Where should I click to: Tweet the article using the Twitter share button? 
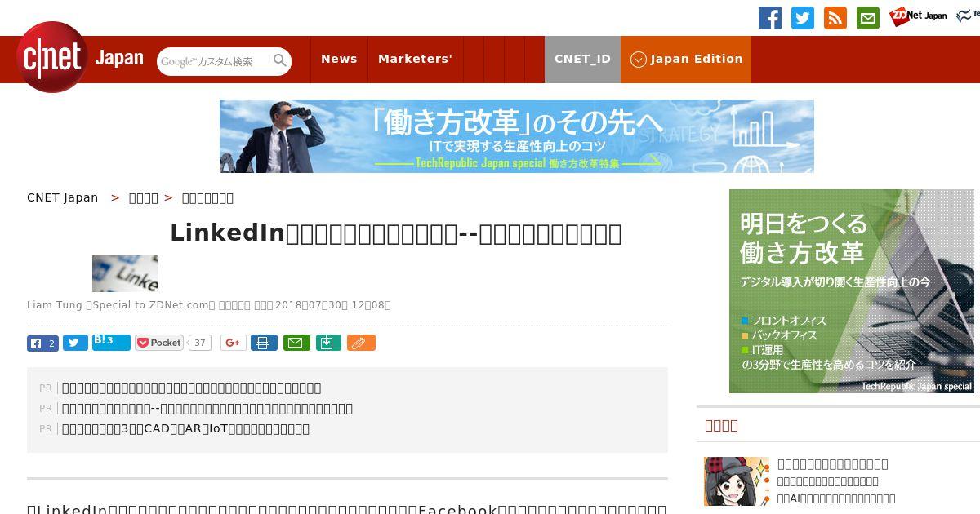[x=75, y=343]
